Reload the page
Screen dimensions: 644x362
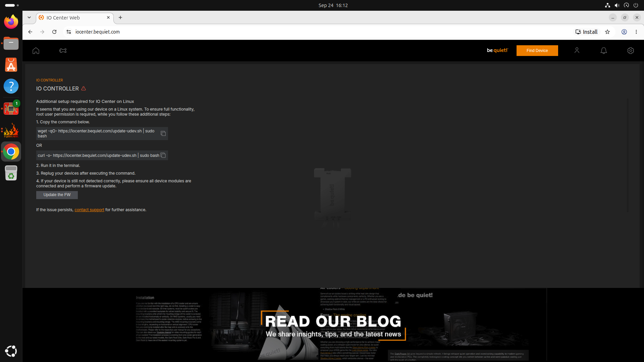tap(54, 32)
